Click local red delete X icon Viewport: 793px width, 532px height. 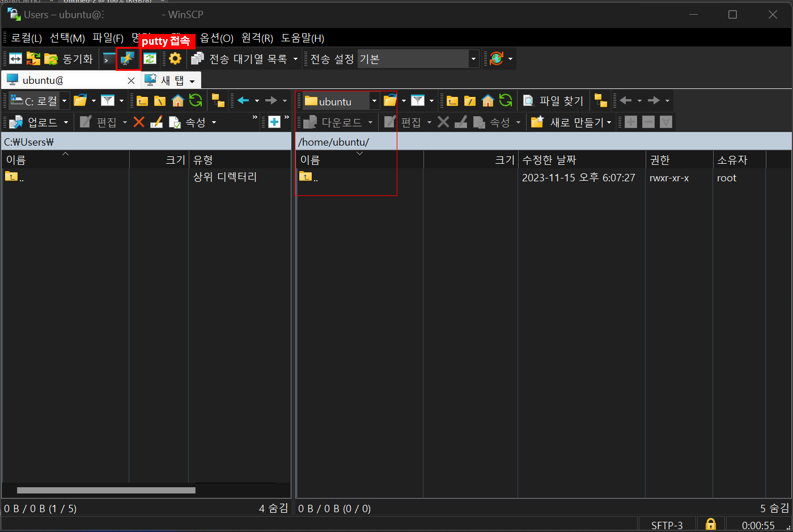click(x=139, y=122)
